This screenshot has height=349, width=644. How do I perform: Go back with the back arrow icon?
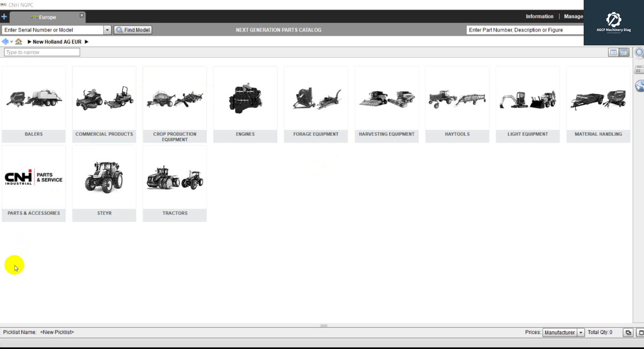click(x=5, y=41)
